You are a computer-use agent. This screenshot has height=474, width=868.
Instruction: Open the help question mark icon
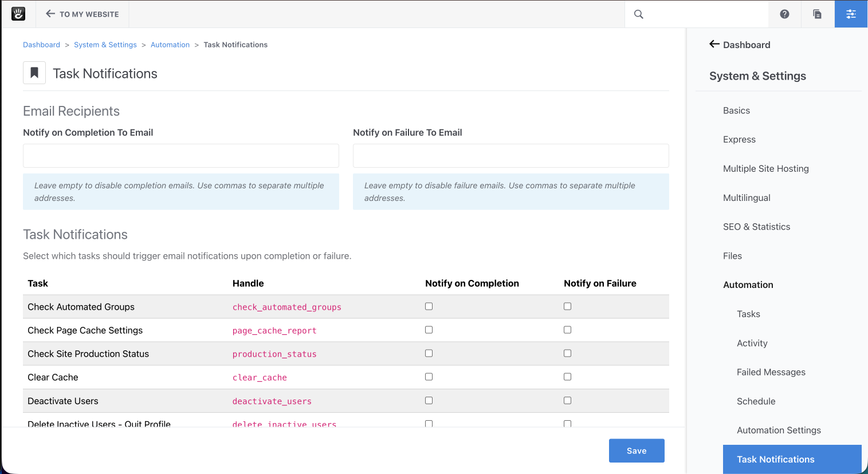pos(784,14)
